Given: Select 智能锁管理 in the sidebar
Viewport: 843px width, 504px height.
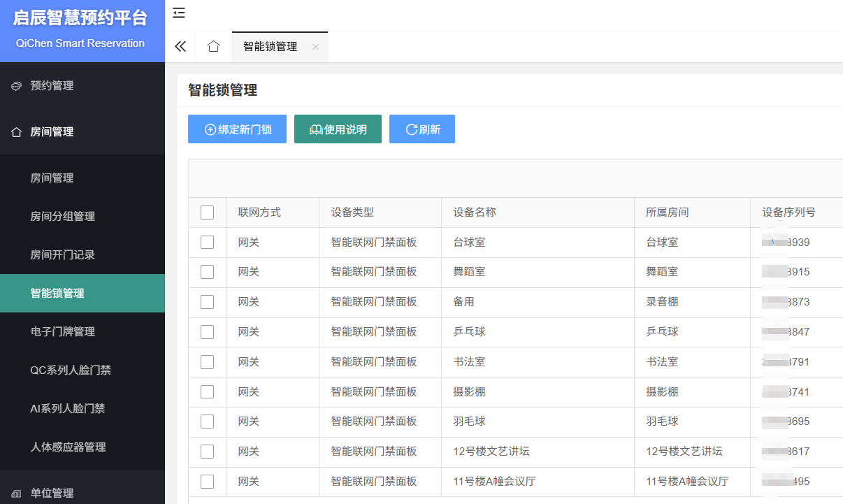Looking at the screenshot, I should 82,294.
